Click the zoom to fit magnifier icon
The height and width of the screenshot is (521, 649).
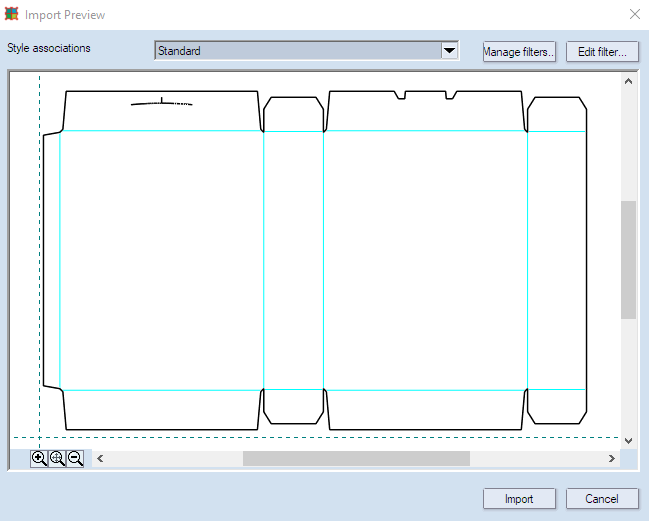tap(58, 459)
